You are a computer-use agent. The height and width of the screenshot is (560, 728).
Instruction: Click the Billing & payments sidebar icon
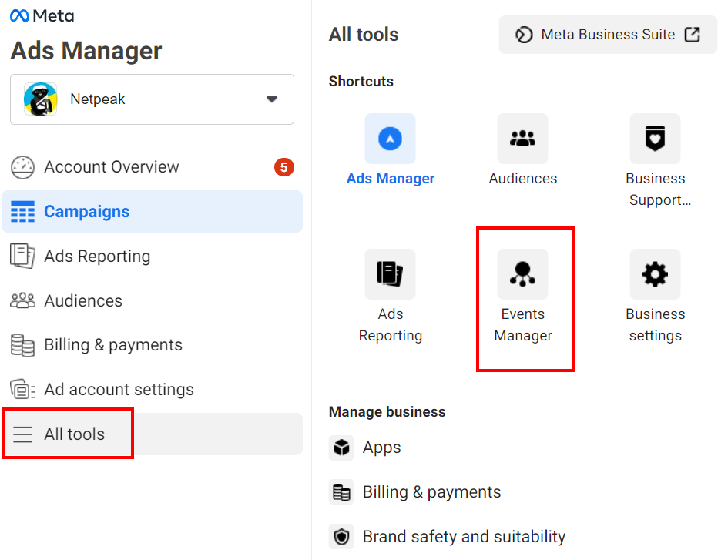click(x=22, y=345)
